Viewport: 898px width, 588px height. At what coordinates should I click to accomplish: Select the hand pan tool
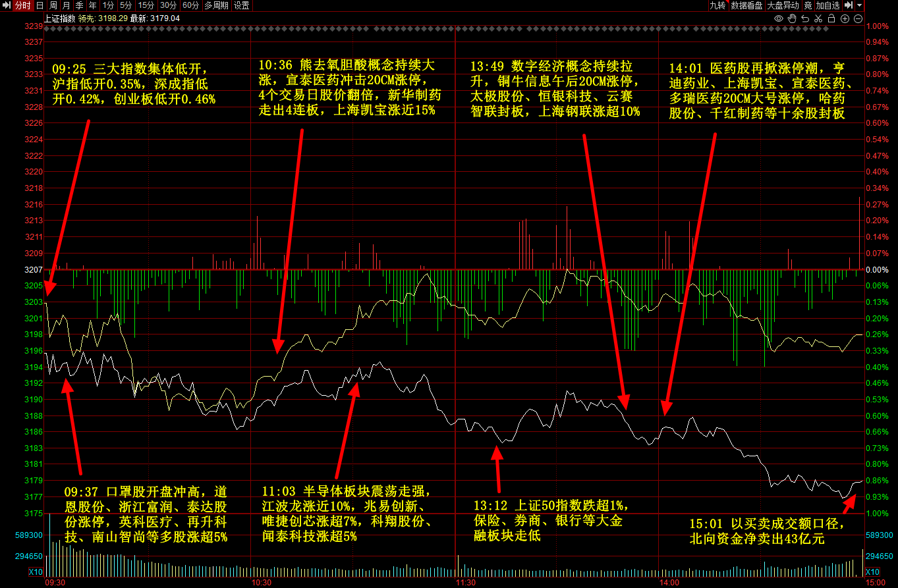point(793,19)
